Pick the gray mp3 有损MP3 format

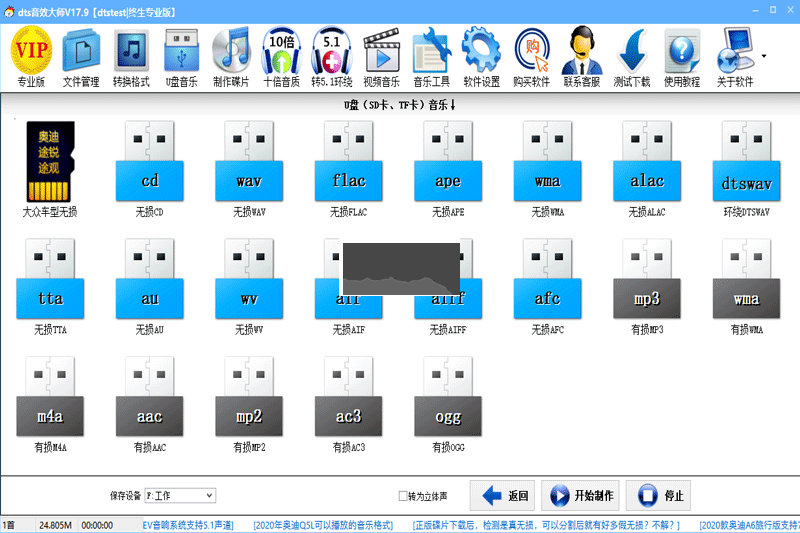click(x=646, y=287)
